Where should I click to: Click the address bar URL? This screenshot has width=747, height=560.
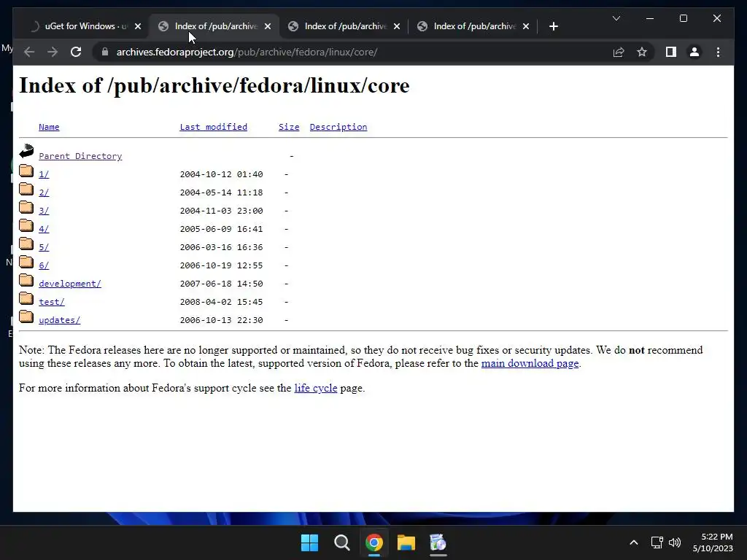pos(247,52)
